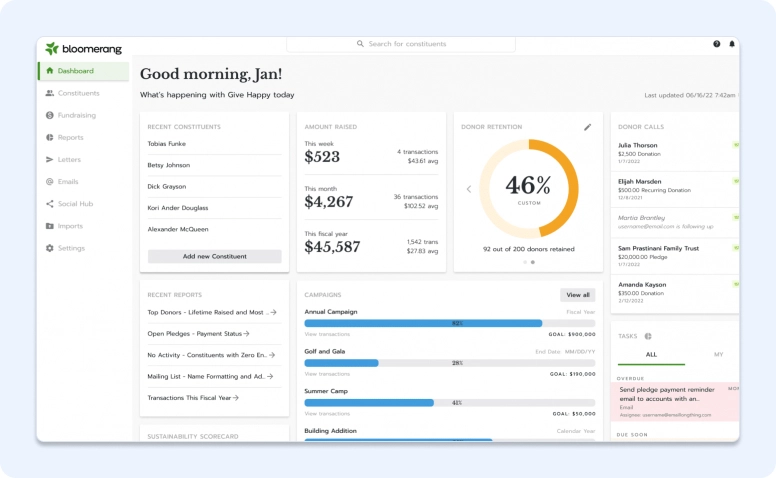Click the Fundraising dollar icon
This screenshot has height=478, width=776.
pos(49,115)
